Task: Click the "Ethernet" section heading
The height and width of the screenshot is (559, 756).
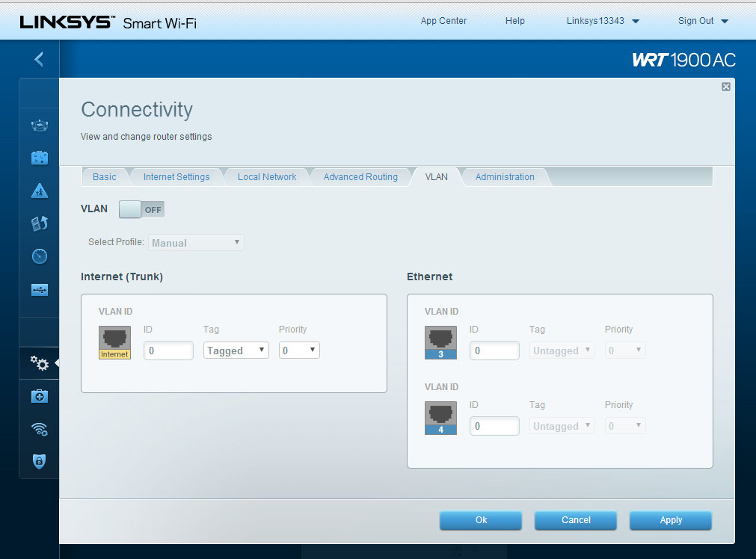Action: point(429,277)
